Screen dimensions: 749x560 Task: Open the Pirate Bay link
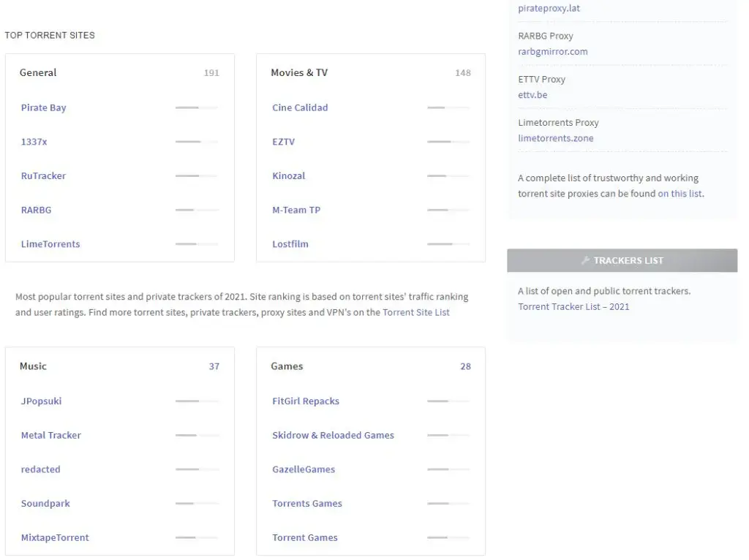pyautogui.click(x=43, y=108)
